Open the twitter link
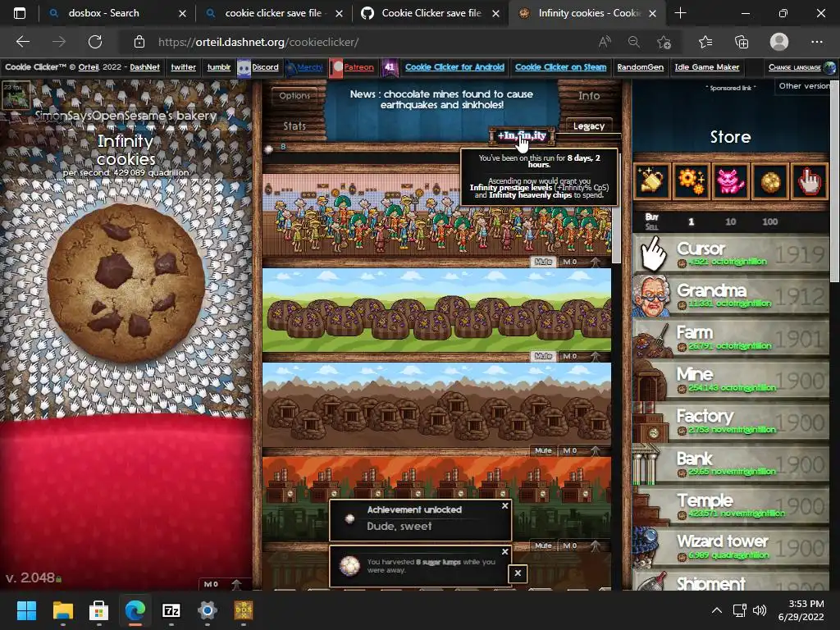Screen dimensions: 840x630 click(x=183, y=67)
